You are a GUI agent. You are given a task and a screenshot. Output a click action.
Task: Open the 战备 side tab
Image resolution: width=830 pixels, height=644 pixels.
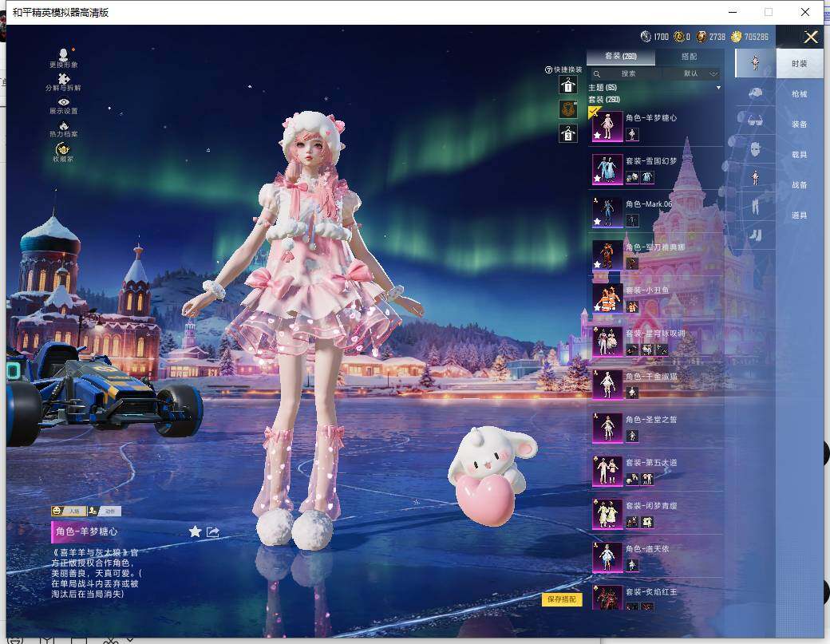click(x=800, y=184)
